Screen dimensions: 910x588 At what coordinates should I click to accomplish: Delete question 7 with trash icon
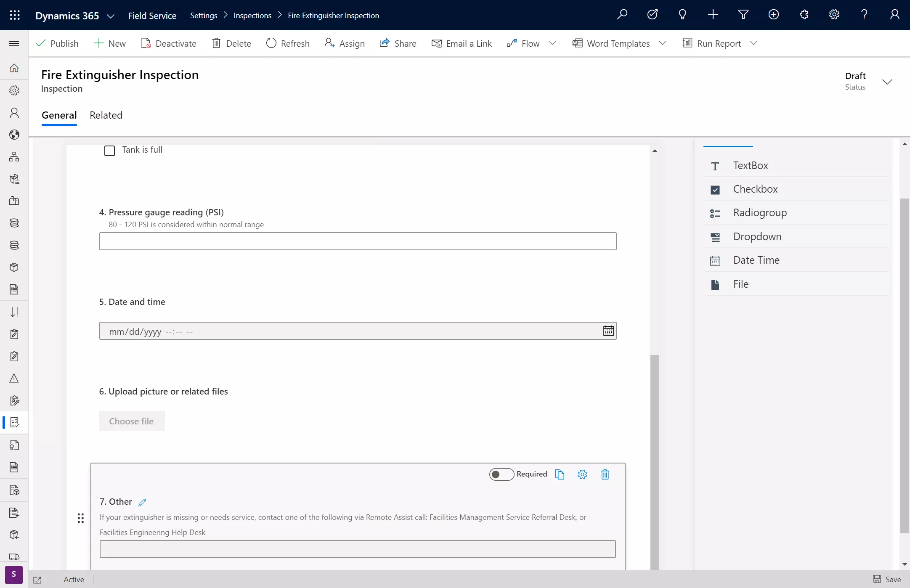click(605, 474)
